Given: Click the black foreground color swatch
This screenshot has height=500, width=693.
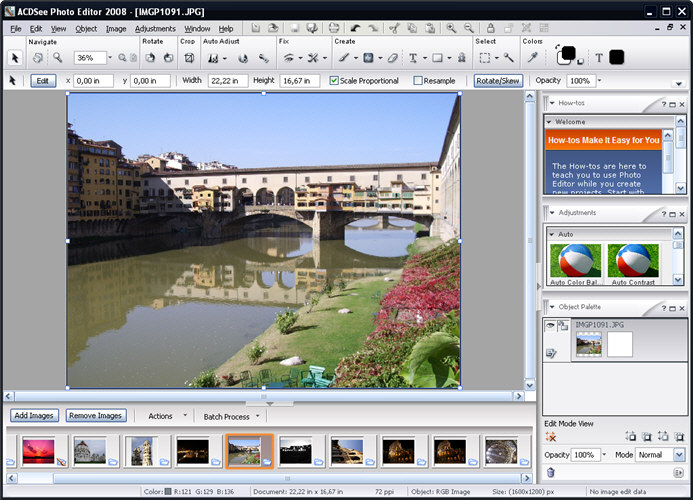Looking at the screenshot, I should (567, 53).
